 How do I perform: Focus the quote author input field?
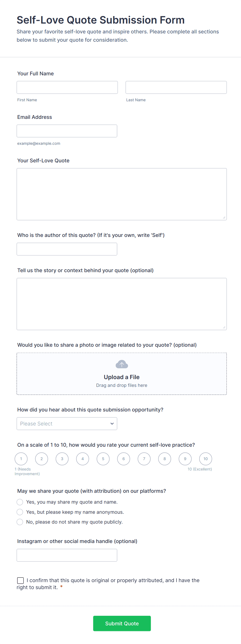click(x=67, y=249)
